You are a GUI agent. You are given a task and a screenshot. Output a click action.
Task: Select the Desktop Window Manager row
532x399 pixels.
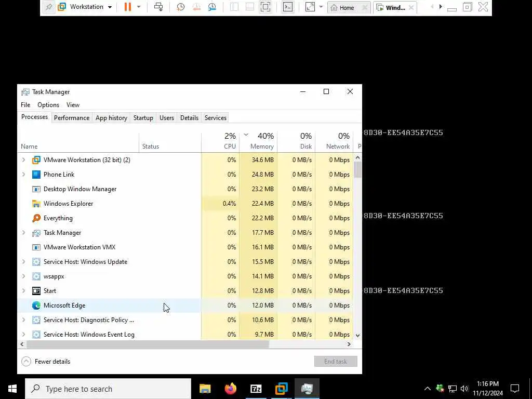185,189
